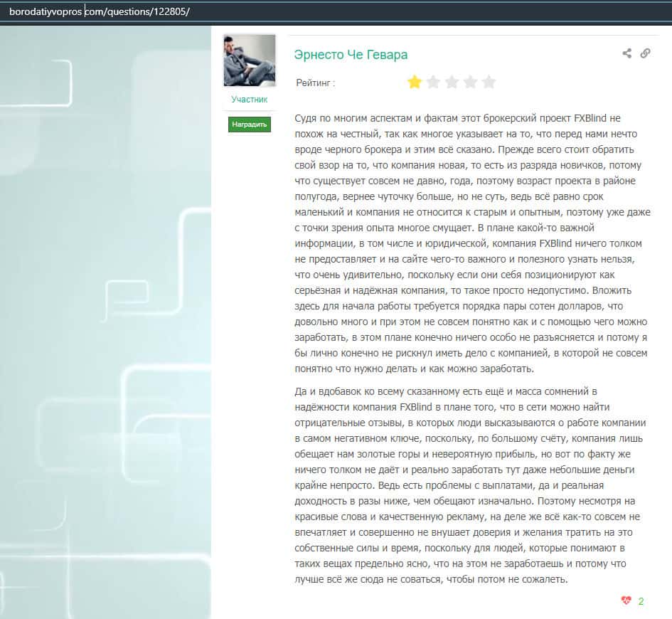Click the Участник role label

pyautogui.click(x=250, y=100)
